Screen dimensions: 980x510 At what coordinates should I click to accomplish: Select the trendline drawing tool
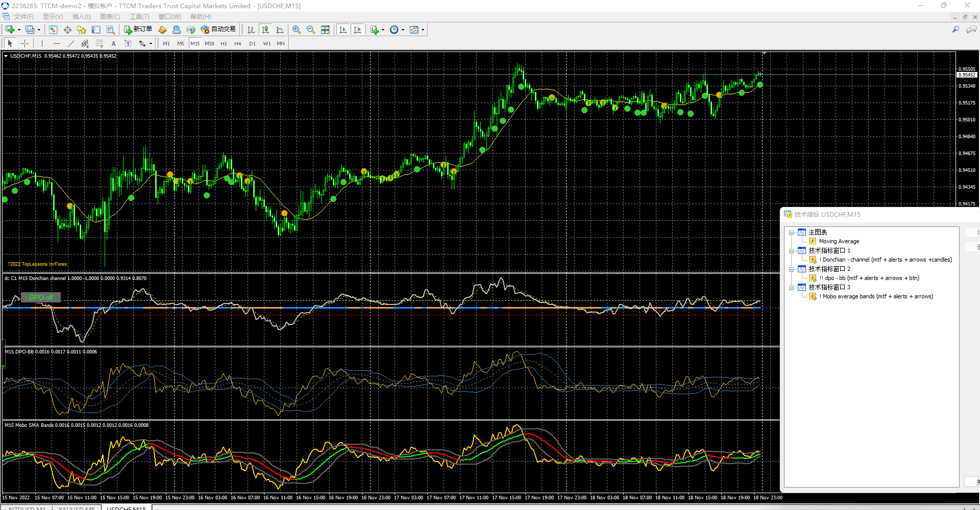71,43
